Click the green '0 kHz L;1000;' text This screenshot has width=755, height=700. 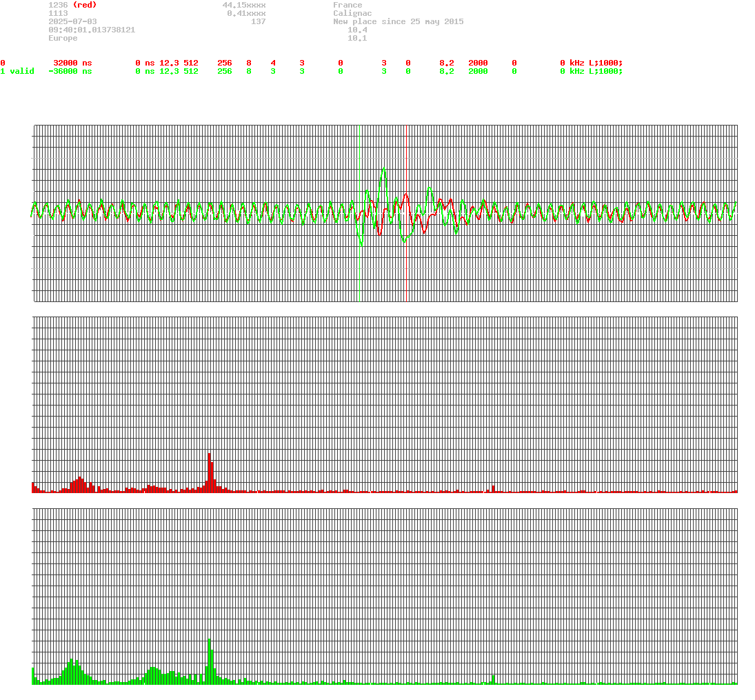pyautogui.click(x=592, y=71)
